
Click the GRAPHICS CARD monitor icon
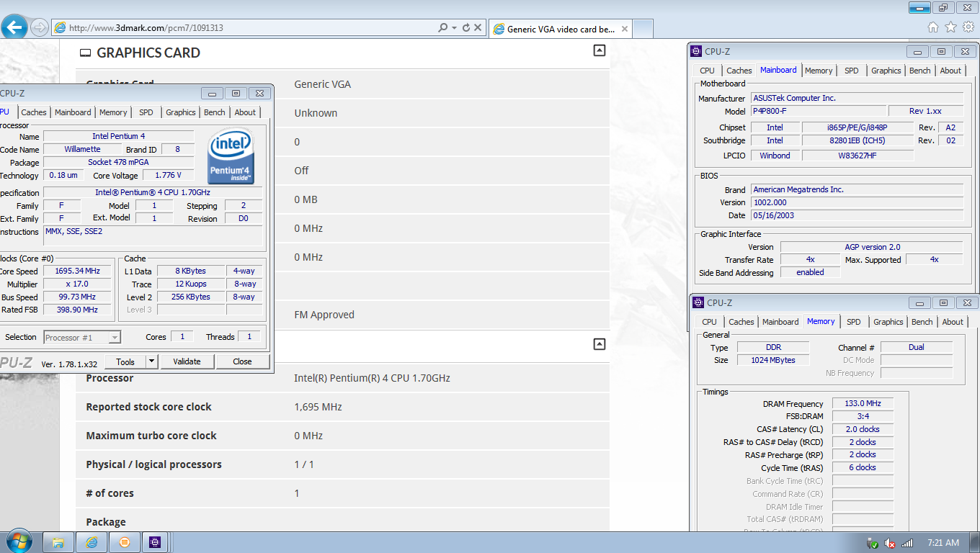86,53
